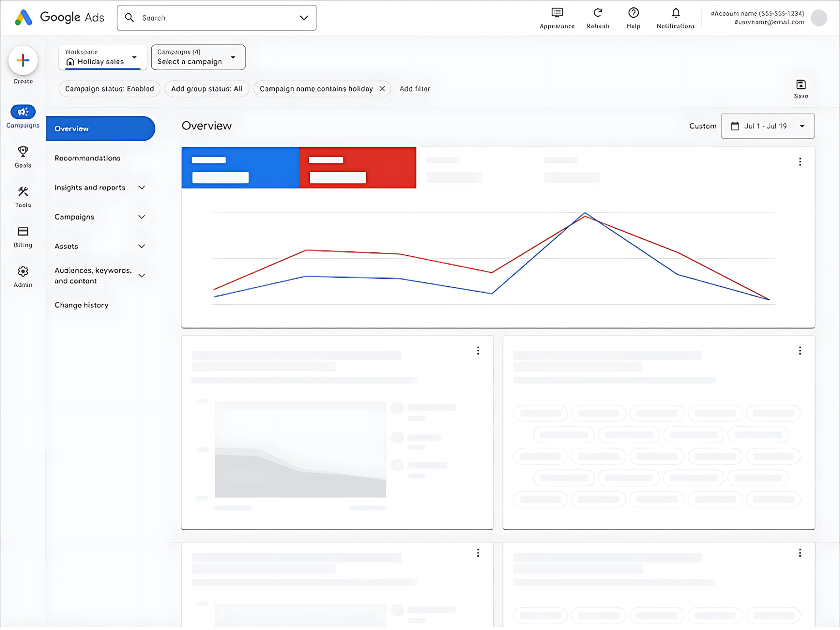This screenshot has height=630, width=840.
Task: Open the 'Select a campaign' dropdown
Action: [x=198, y=57]
